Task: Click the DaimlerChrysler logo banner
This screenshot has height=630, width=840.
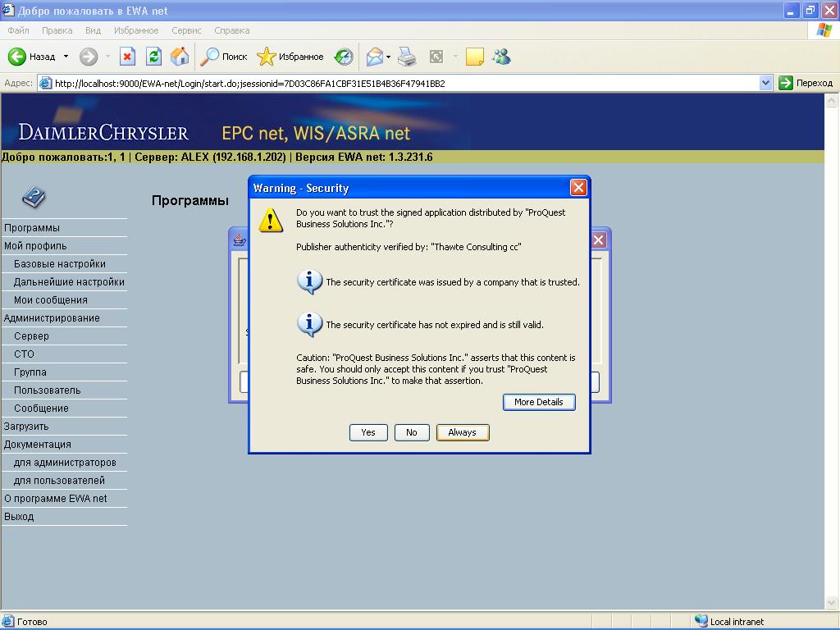Action: 103,132
